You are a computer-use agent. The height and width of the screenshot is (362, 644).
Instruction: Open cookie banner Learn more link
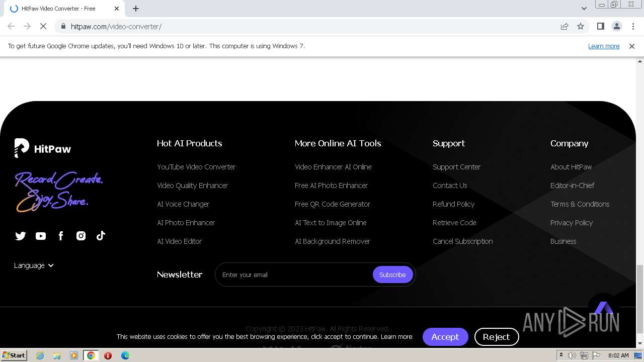pos(396,337)
